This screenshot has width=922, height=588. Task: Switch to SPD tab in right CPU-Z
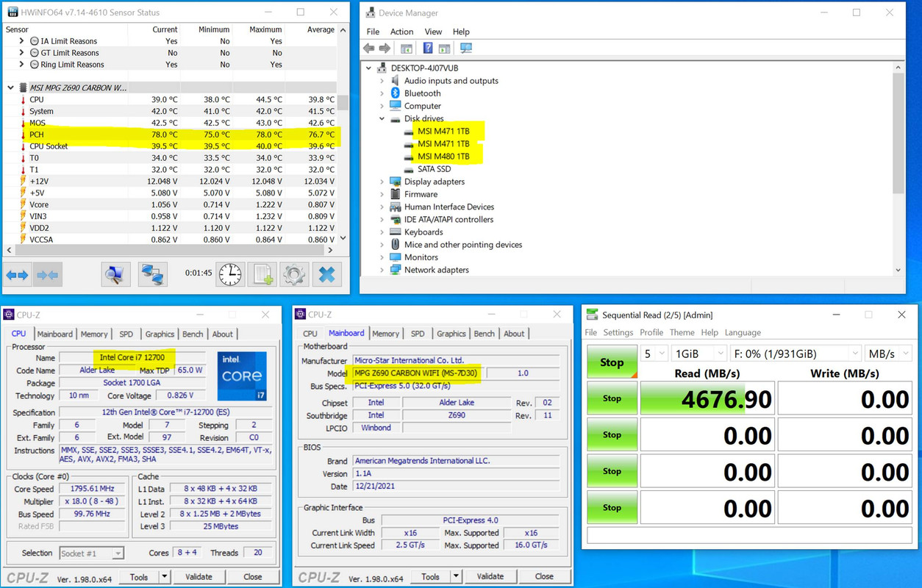(418, 334)
